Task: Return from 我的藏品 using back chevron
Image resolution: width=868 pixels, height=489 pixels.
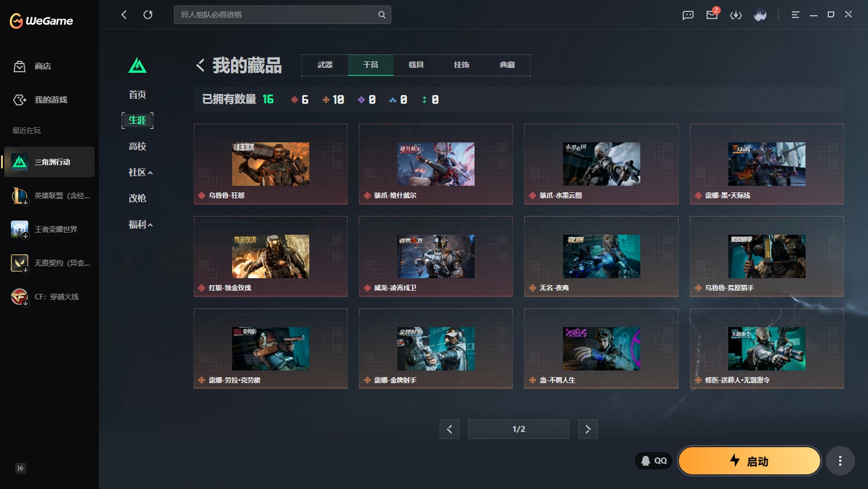Action: point(201,65)
